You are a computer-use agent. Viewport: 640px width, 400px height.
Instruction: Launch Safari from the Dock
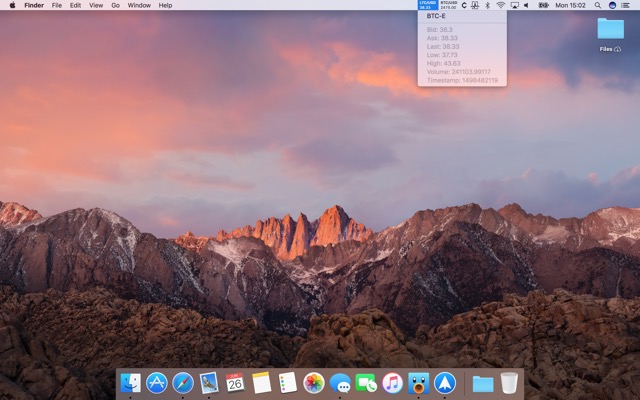183,383
